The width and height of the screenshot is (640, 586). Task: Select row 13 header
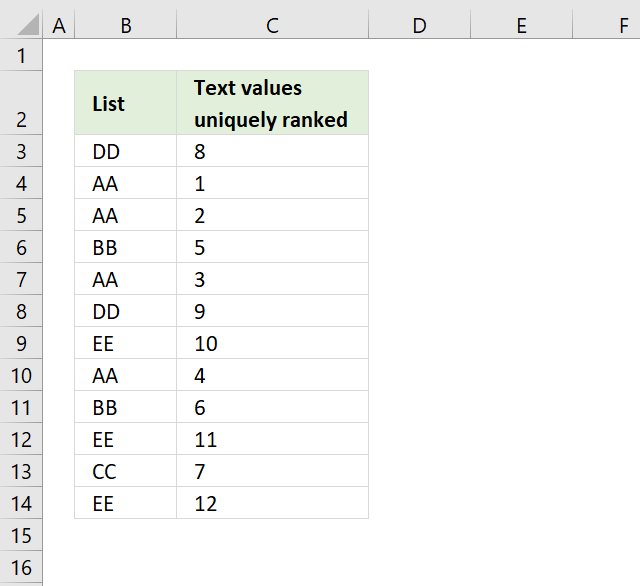(21, 471)
